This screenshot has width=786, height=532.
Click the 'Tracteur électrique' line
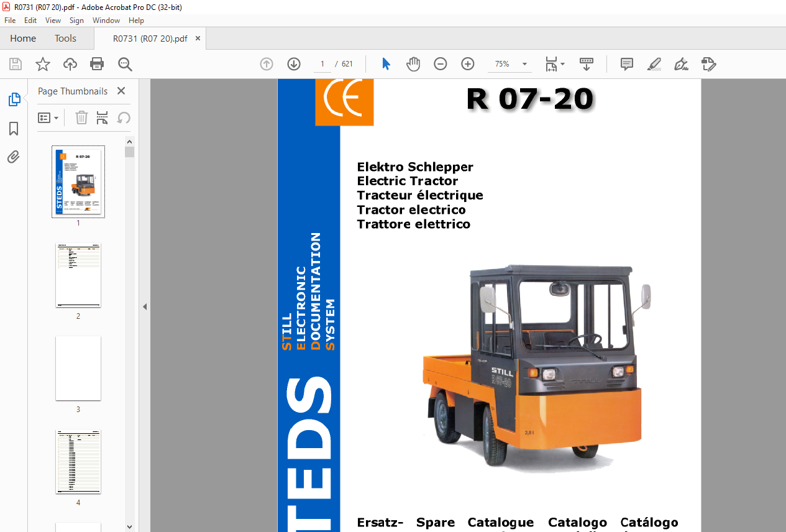click(420, 195)
